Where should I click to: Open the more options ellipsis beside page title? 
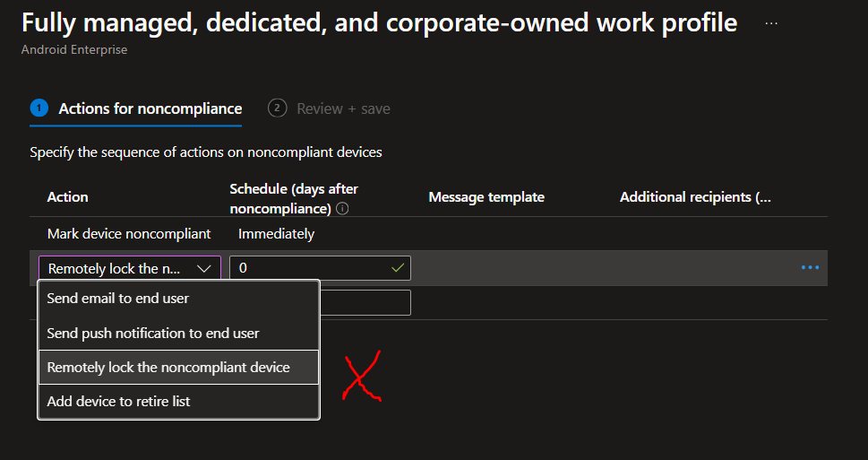click(x=771, y=23)
